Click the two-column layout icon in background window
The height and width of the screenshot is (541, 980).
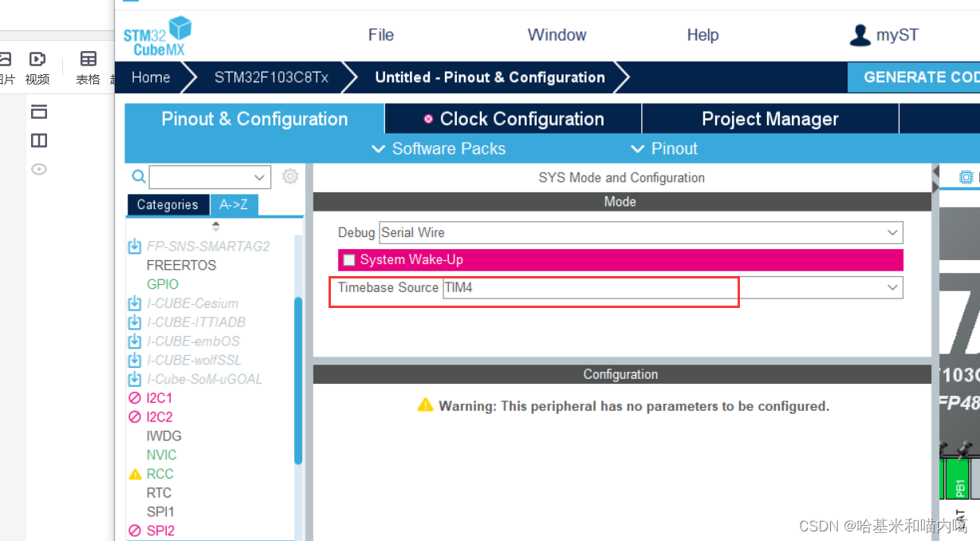coord(39,140)
